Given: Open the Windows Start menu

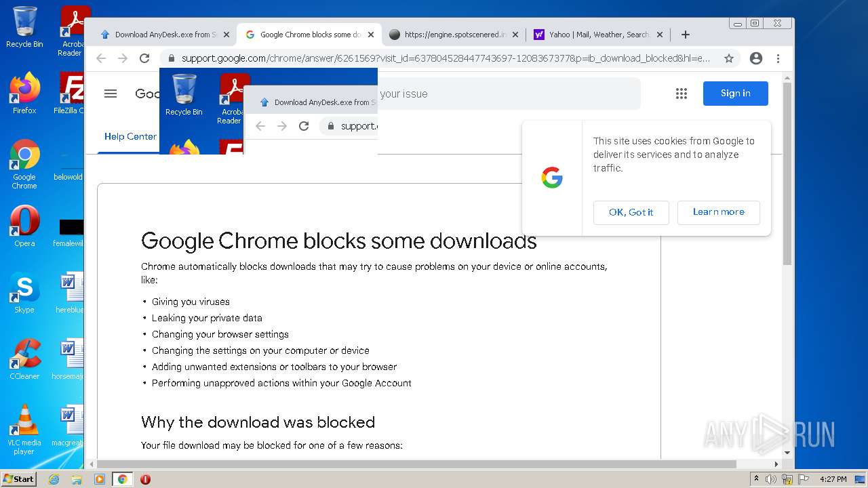Looking at the screenshot, I should point(18,479).
